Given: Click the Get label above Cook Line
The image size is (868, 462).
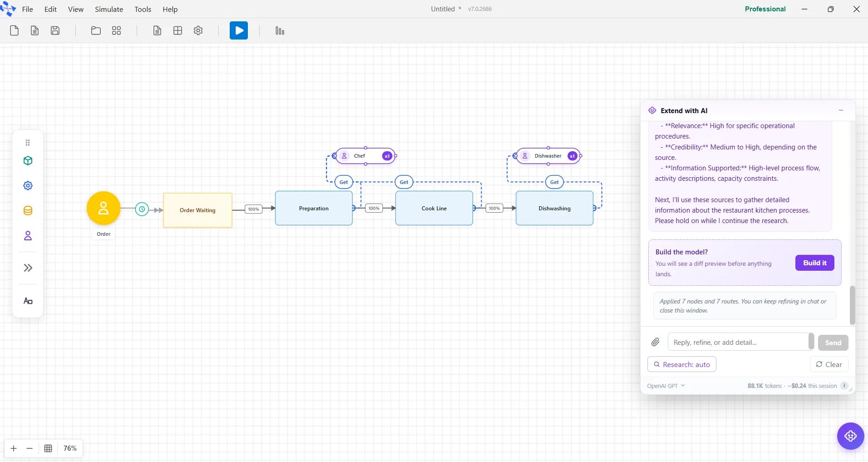Looking at the screenshot, I should tap(404, 182).
